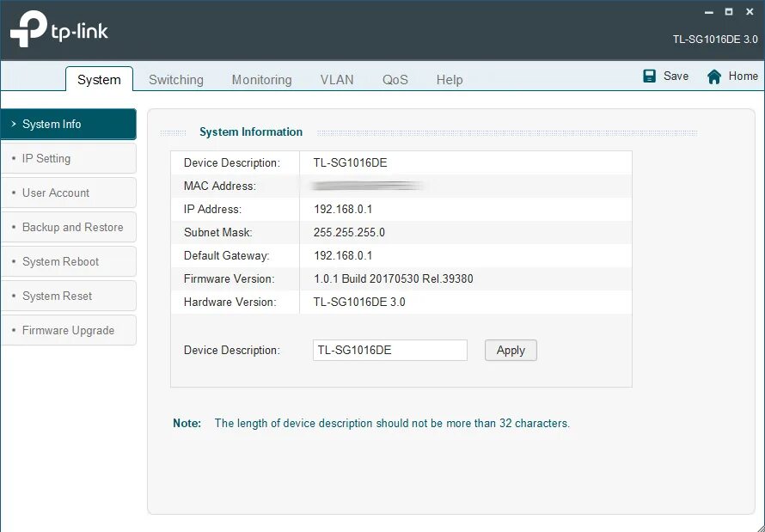Click the note about 32 characters
This screenshot has width=765, height=532.
(x=392, y=423)
